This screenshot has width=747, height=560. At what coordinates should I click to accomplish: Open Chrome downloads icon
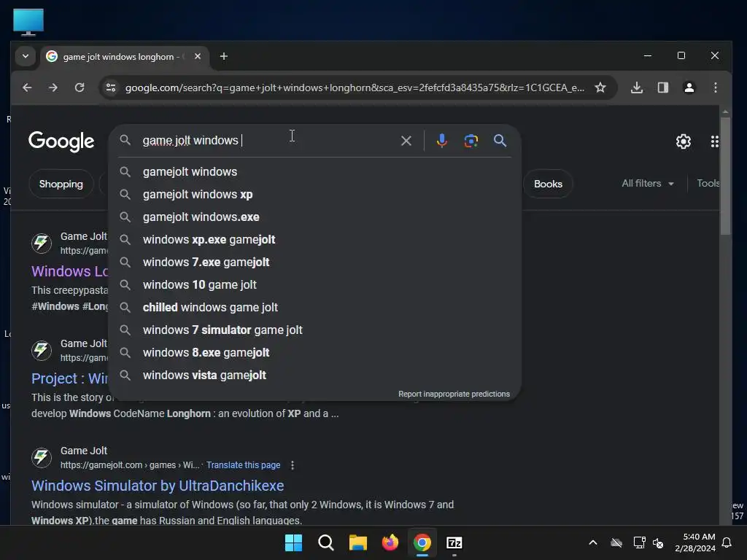click(x=636, y=87)
